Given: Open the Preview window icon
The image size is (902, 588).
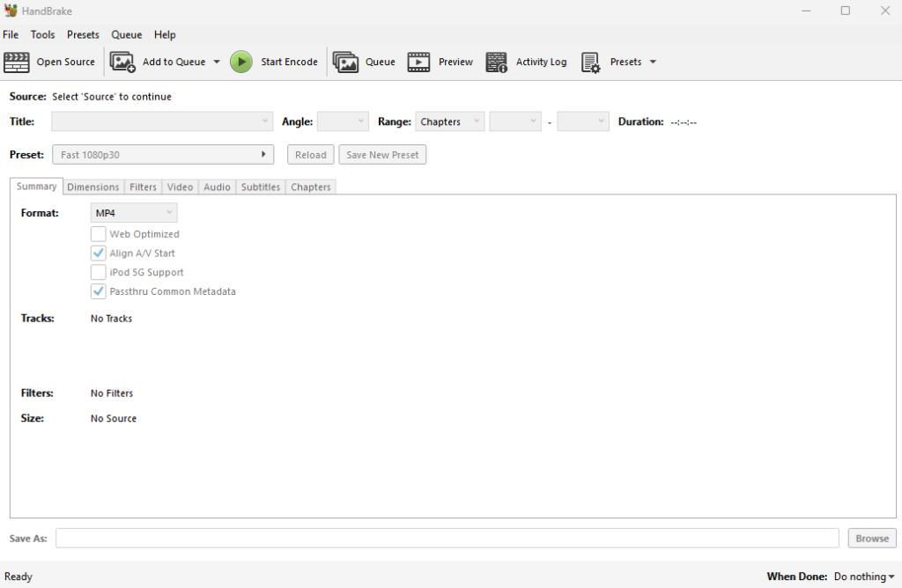Looking at the screenshot, I should point(418,62).
